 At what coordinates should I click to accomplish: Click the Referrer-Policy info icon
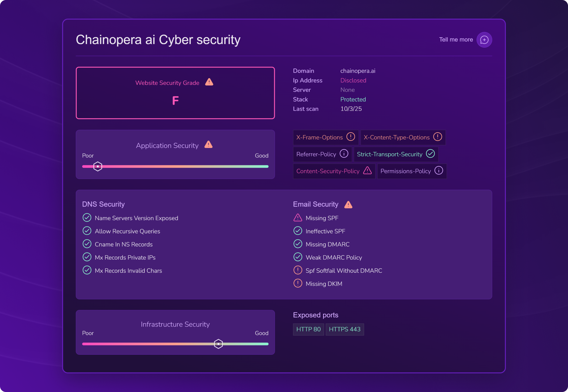[x=344, y=154]
